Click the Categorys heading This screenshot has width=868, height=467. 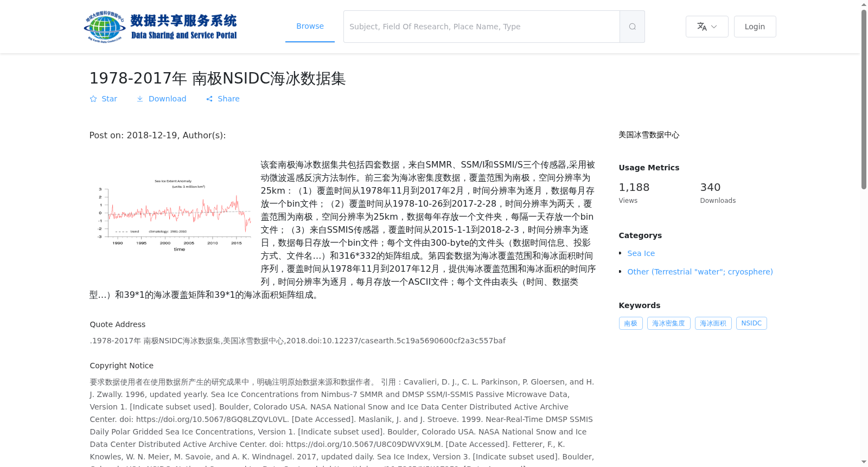point(640,235)
